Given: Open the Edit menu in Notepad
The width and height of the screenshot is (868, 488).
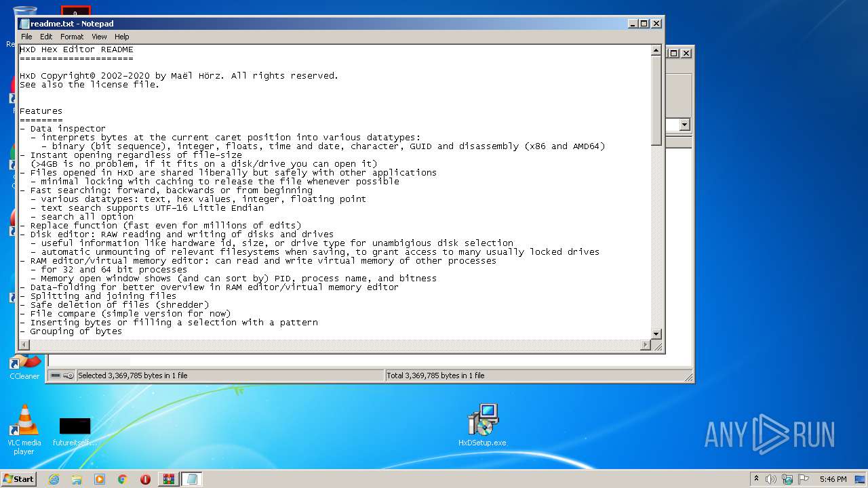Looking at the screenshot, I should 46,37.
